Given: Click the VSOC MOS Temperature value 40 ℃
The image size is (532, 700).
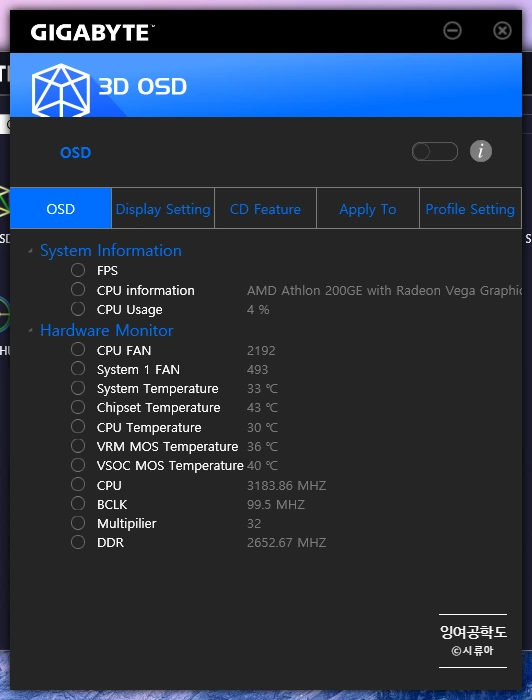Looking at the screenshot, I should [x=262, y=466].
